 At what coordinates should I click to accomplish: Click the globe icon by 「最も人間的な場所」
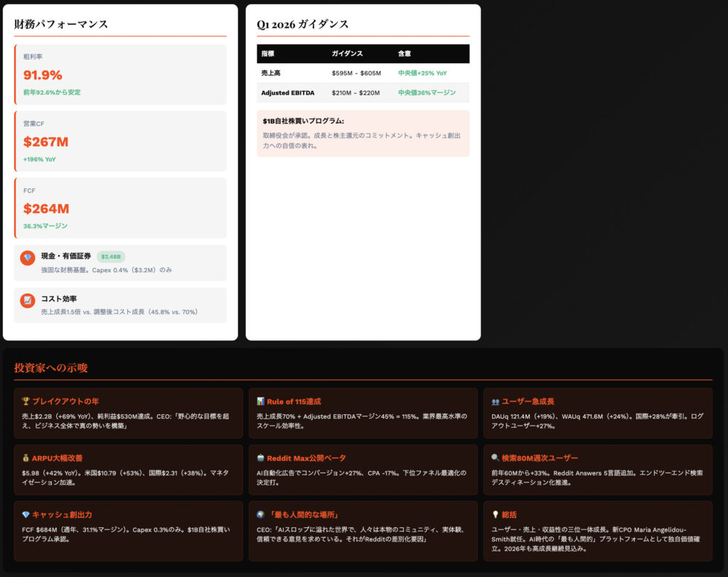(260, 514)
